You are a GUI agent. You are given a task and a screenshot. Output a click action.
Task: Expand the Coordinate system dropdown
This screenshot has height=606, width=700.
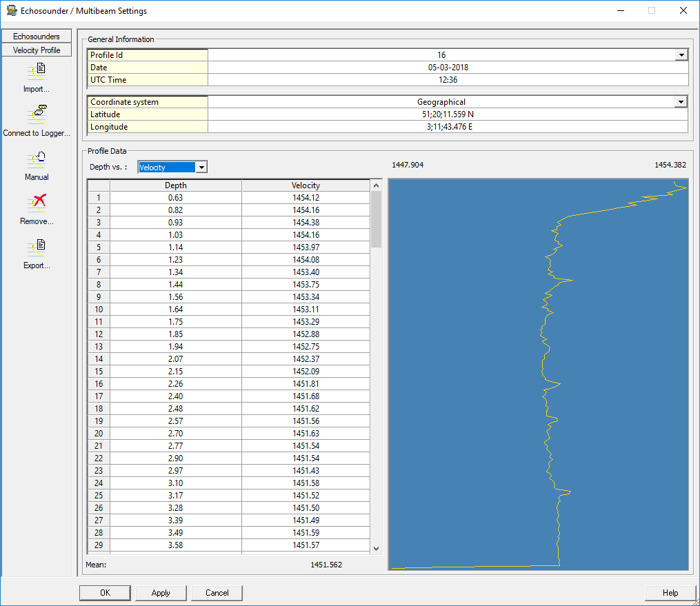click(x=681, y=102)
